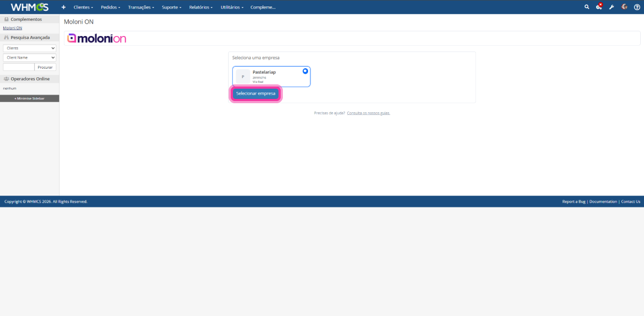Open the admin user avatar menu
The width and height of the screenshot is (644, 316).
[x=624, y=7]
